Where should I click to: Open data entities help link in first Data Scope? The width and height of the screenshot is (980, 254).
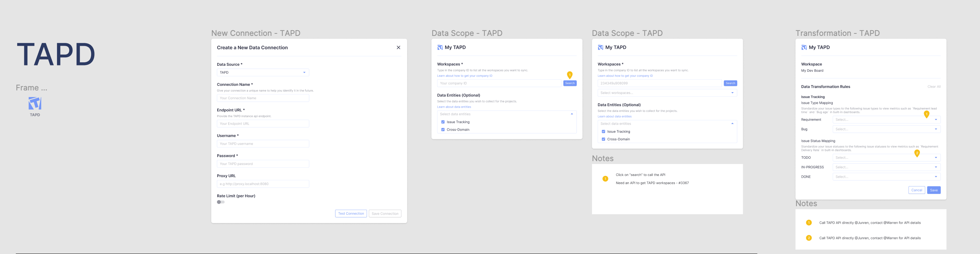pos(454,107)
